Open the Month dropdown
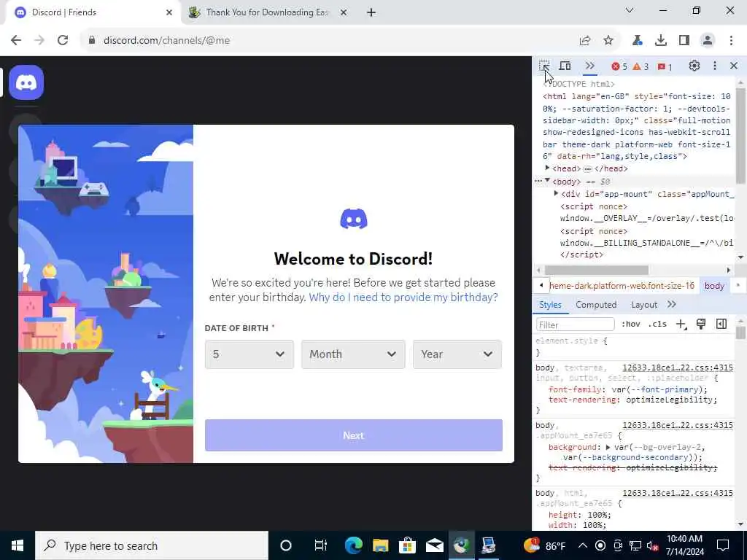 coord(353,354)
